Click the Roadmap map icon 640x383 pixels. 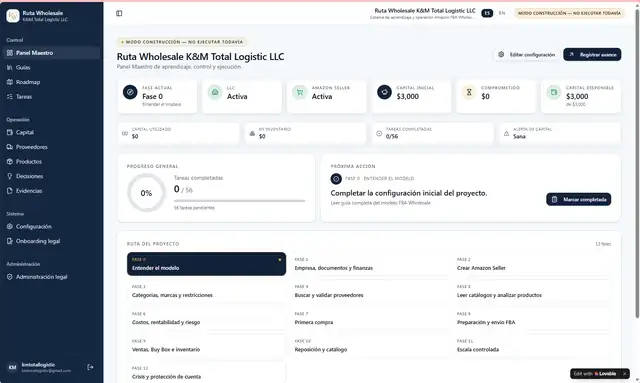10,82
